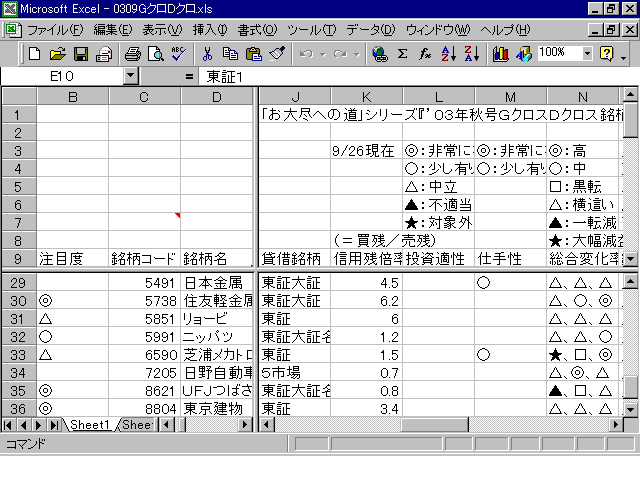Expand the Undo history dropdown arrow
The width and height of the screenshot is (640, 480).
323,54
